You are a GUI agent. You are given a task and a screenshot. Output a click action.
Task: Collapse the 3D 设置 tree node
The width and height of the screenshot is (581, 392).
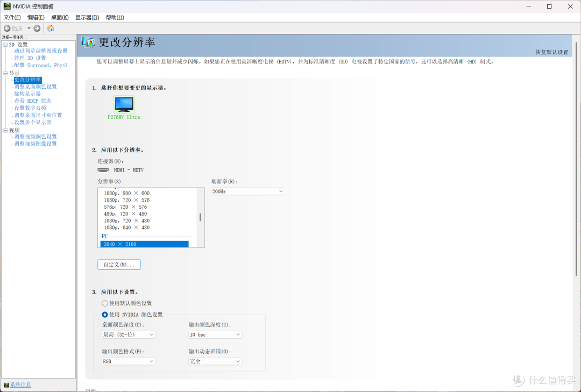5,45
